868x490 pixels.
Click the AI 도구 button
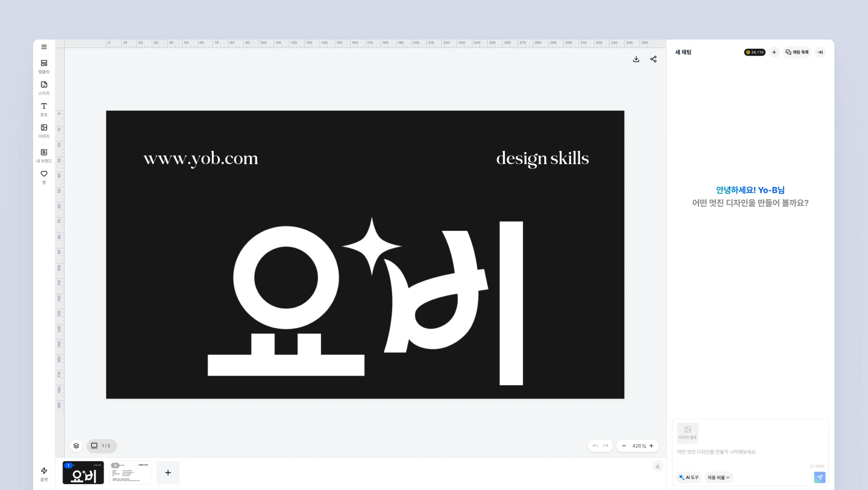(689, 478)
